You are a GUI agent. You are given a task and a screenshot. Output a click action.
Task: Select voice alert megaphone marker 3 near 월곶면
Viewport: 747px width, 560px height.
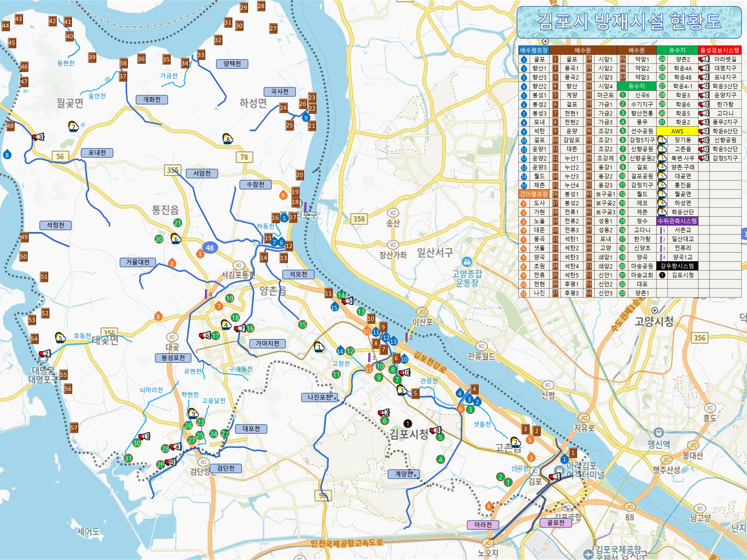[38, 137]
